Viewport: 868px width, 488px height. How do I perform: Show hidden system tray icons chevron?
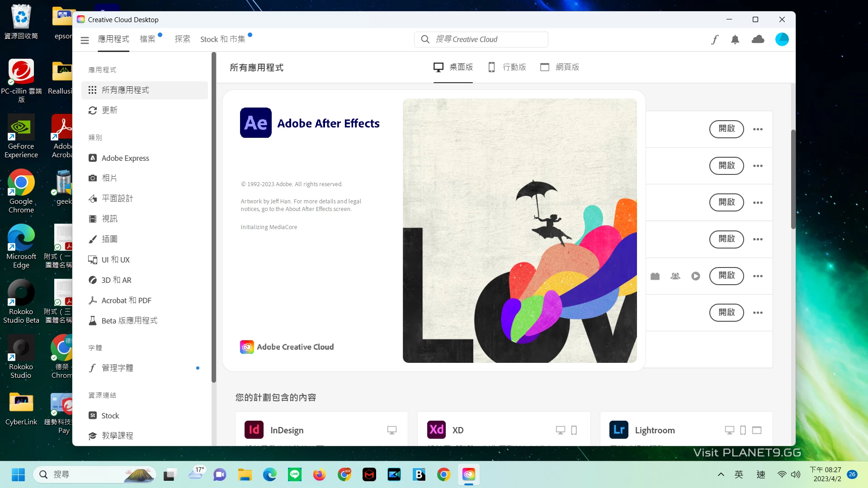(x=721, y=474)
